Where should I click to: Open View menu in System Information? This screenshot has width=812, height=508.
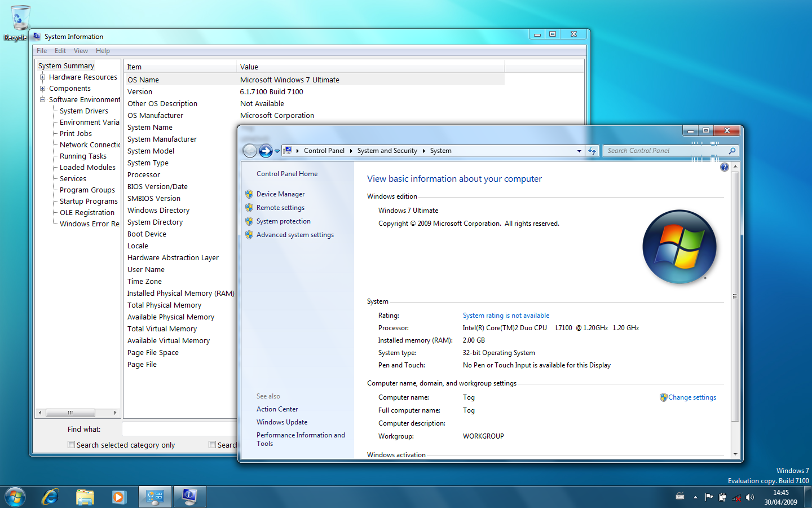tap(81, 51)
